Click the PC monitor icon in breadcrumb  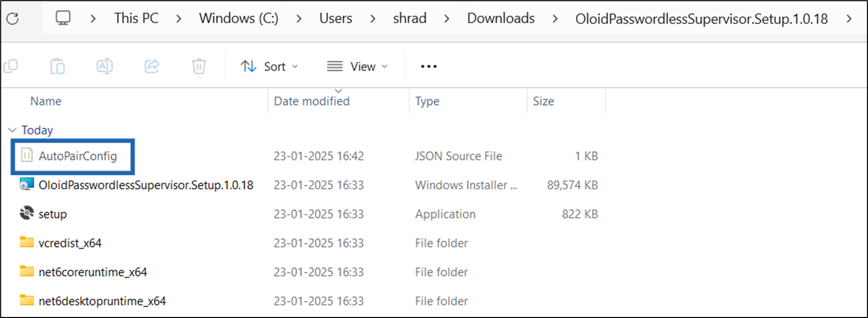(x=63, y=19)
